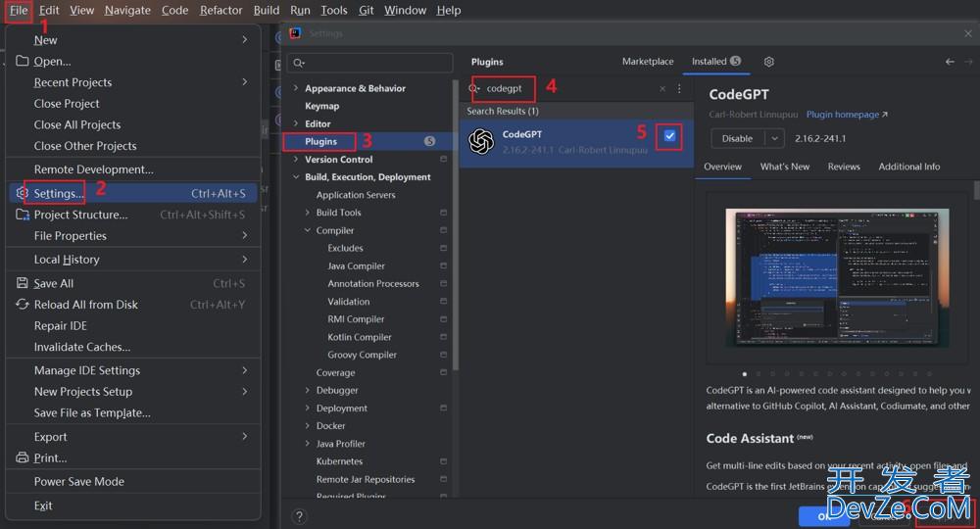Viewport: 980px width, 529px height.
Task: Open the Plugin homepage link
Action: [847, 115]
